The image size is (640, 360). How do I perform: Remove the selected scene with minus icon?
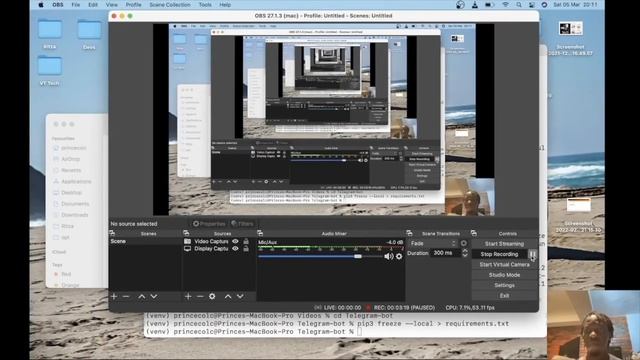[126, 296]
